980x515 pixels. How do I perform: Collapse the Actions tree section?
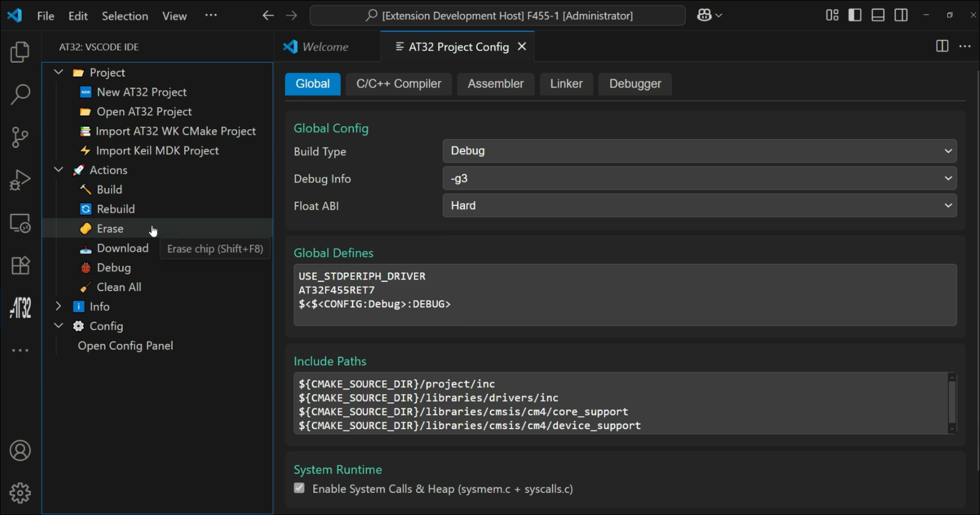(x=58, y=170)
